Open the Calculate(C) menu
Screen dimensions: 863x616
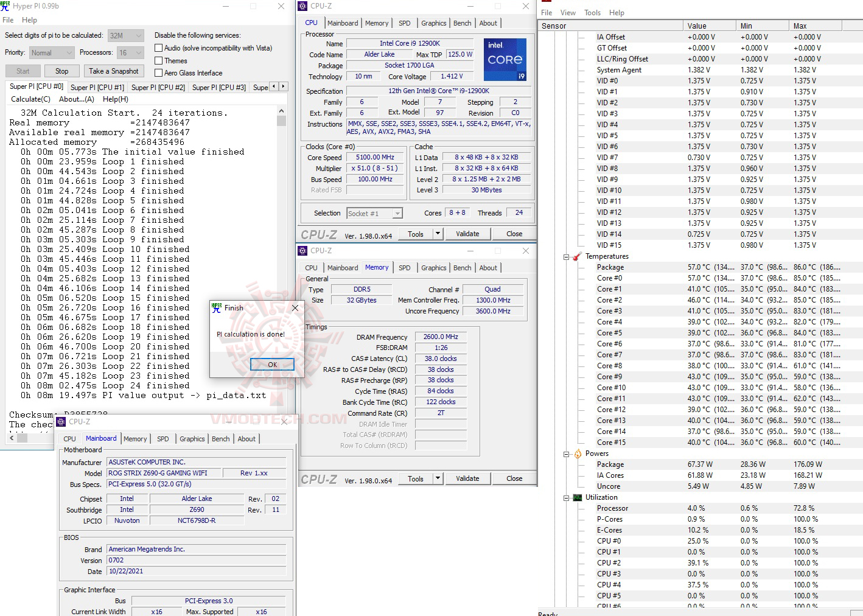[x=30, y=99]
